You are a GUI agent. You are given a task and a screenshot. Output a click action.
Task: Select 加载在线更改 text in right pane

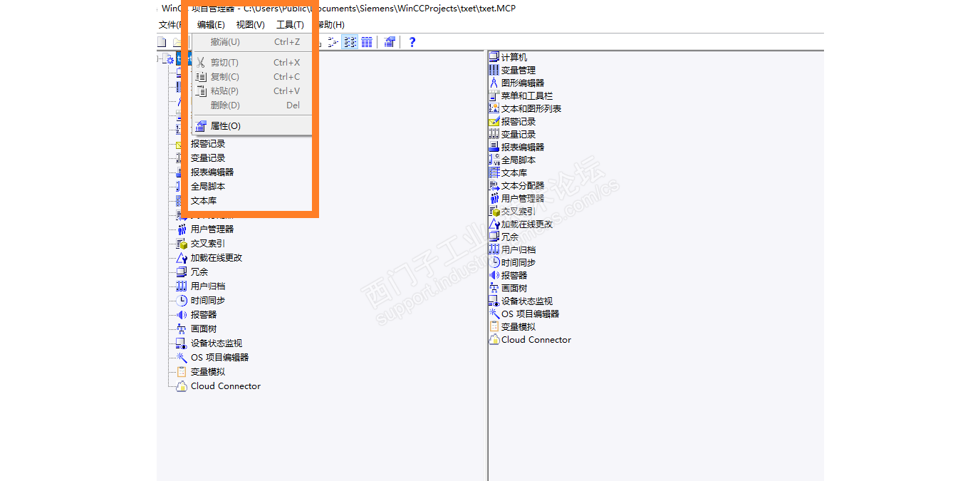pyautogui.click(x=527, y=224)
